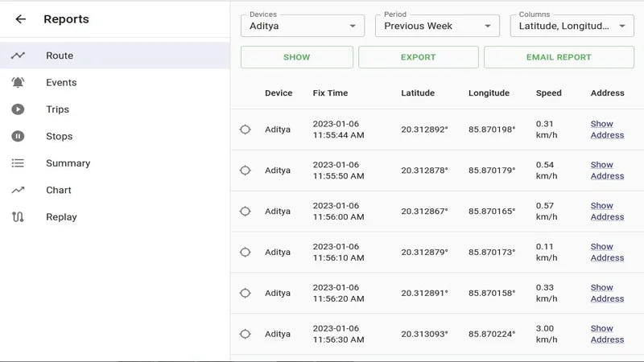The width and height of the screenshot is (644, 362).
Task: Open the Summary report menu item
Action: (68, 163)
